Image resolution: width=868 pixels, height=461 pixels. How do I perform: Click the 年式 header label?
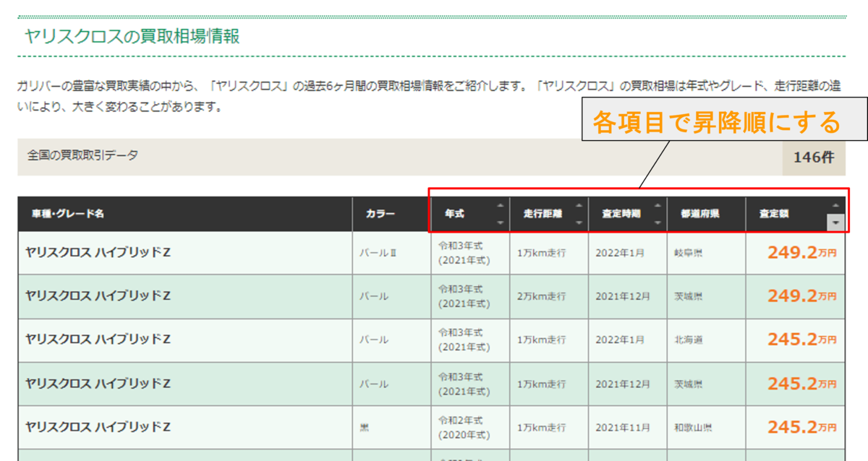tap(454, 215)
